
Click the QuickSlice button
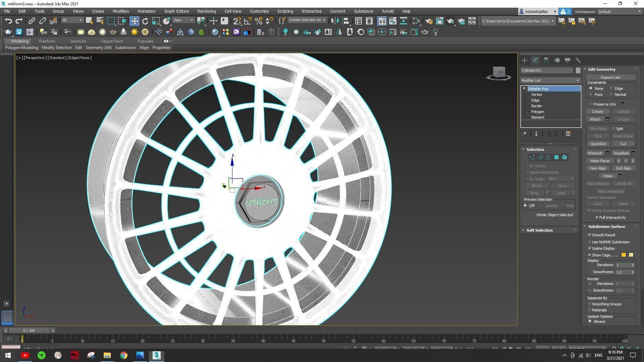[x=598, y=143]
